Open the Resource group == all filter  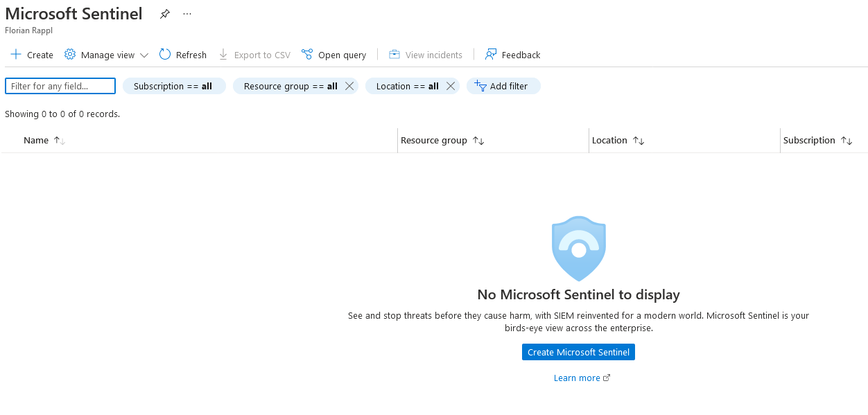pyautogui.click(x=290, y=86)
